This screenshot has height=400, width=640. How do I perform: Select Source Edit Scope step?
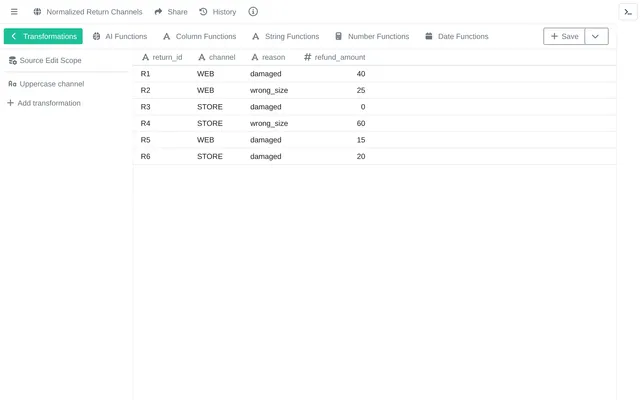point(45,60)
